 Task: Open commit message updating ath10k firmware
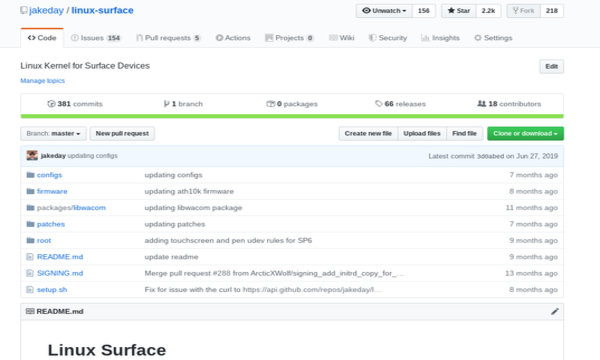[x=189, y=191]
